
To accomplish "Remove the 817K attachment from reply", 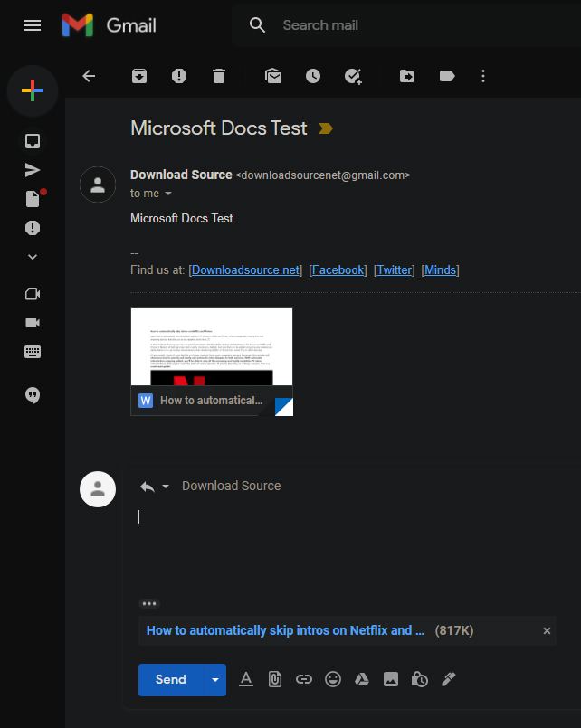I will (547, 630).
